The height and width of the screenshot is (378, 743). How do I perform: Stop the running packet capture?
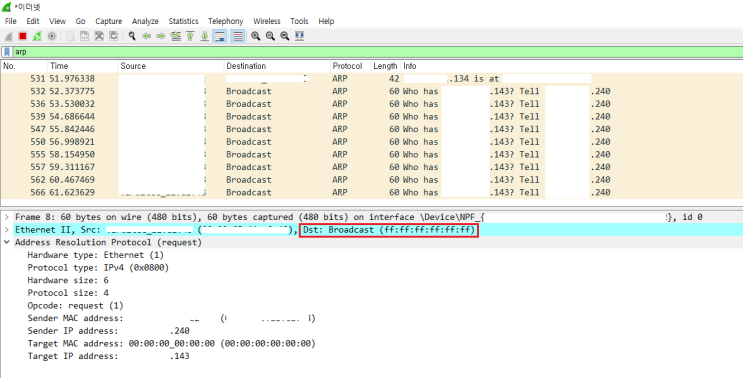(x=23, y=36)
